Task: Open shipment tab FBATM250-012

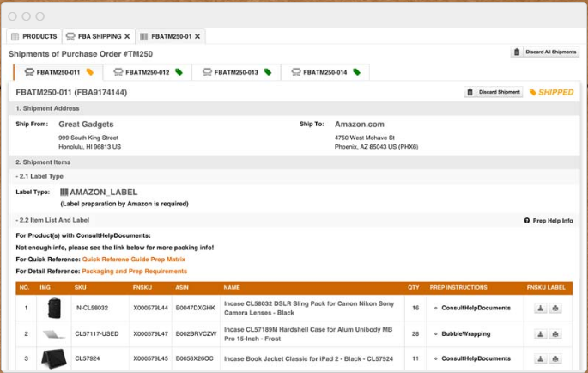Action: (x=148, y=72)
